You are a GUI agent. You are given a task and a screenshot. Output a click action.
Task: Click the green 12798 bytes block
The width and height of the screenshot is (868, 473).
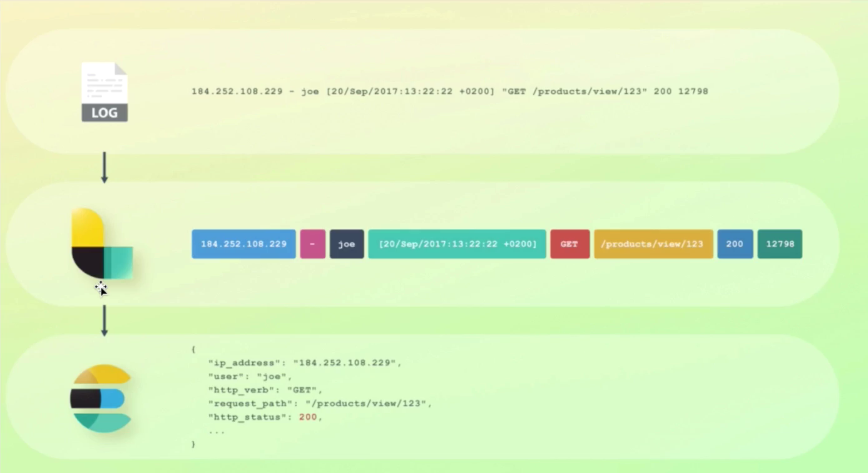click(x=780, y=244)
